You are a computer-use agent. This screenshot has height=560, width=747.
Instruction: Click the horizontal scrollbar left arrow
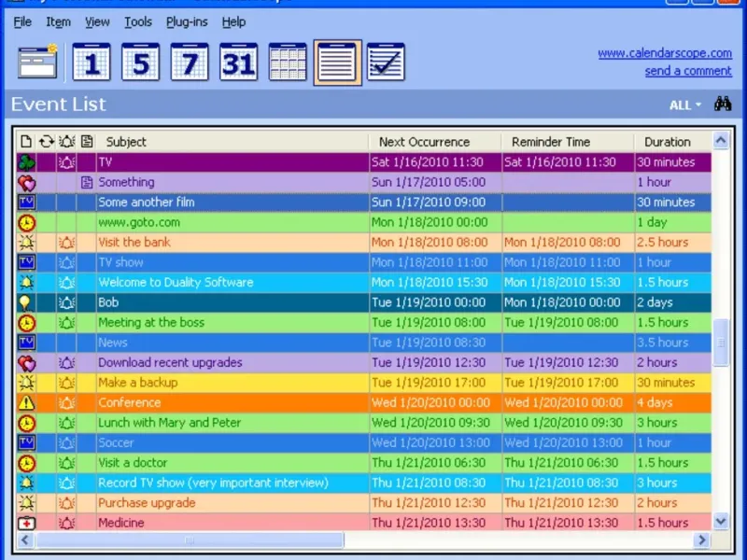coord(25,540)
